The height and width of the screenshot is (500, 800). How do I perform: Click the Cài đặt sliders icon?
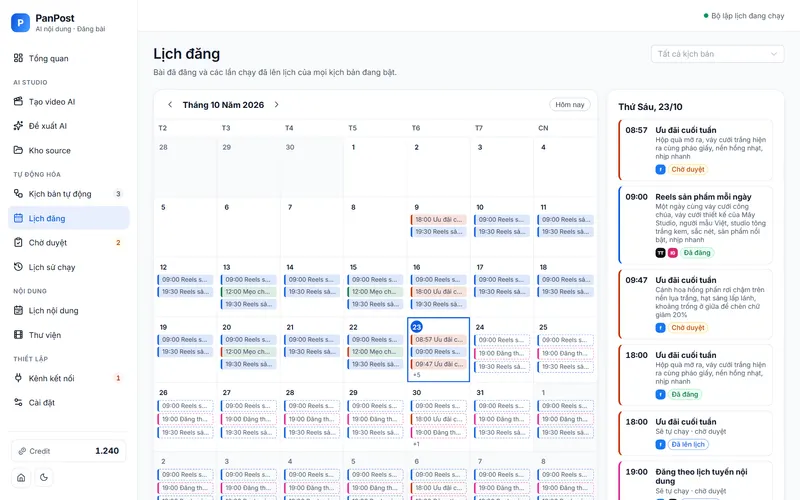pos(18,402)
